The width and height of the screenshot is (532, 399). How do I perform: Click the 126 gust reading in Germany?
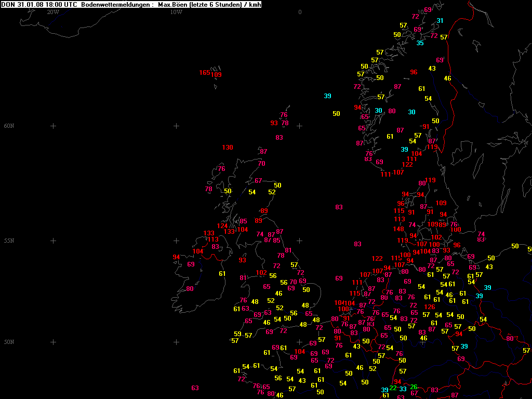(x=430, y=307)
